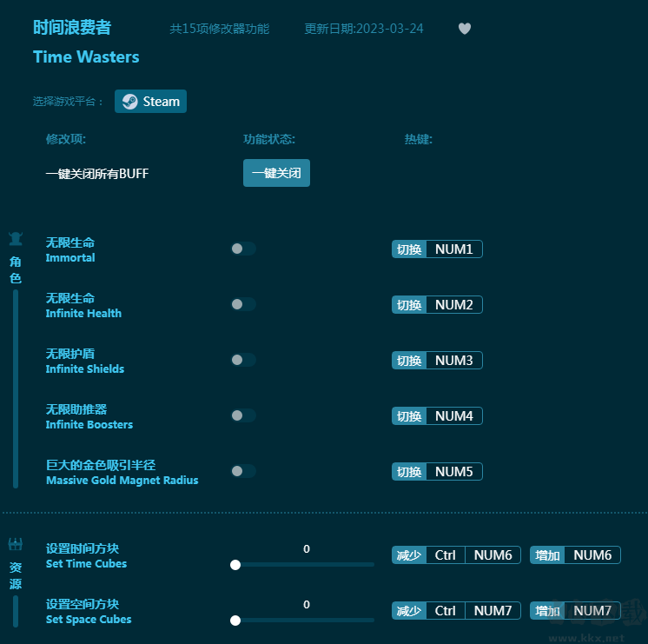Turn on the Infinite Shields toggle
648x644 pixels.
(x=243, y=360)
